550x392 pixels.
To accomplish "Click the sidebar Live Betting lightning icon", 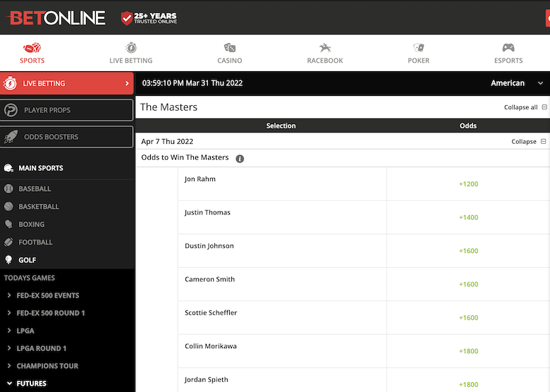I will [10, 83].
